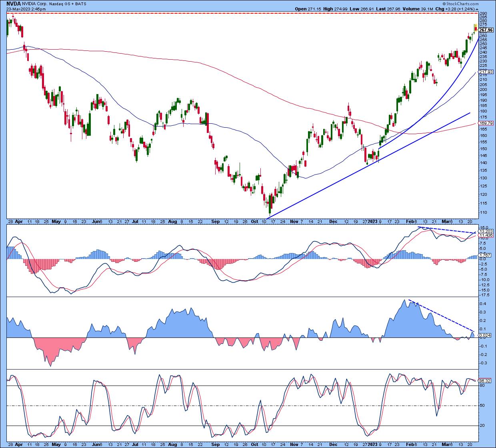Image resolution: width=496 pixels, height=448 pixels.
Task: Click the Oct label on date axis
Action: pos(254,221)
